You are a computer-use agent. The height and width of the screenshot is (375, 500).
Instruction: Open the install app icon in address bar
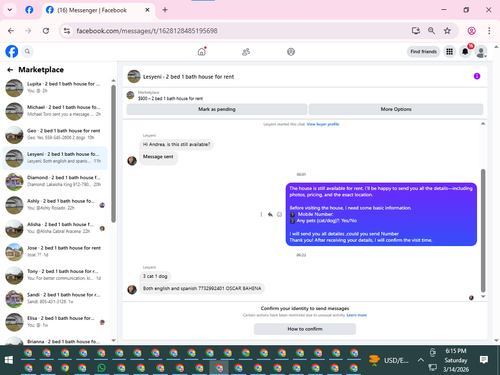pos(416,31)
